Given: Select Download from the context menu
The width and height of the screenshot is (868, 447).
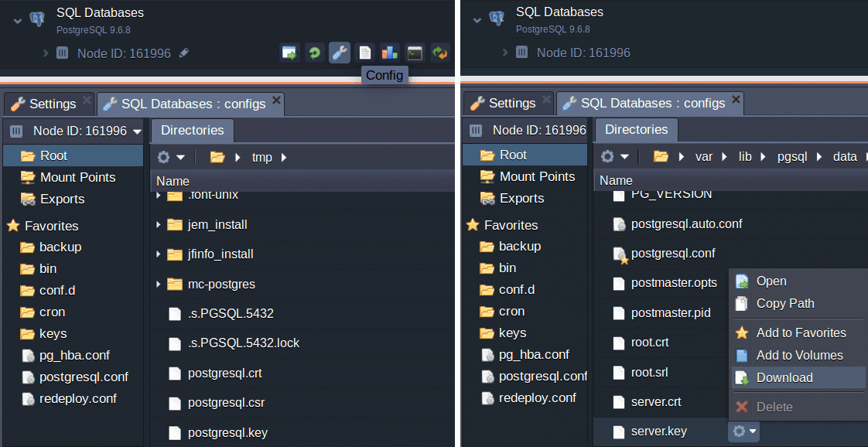Looking at the screenshot, I should coord(798,378).
